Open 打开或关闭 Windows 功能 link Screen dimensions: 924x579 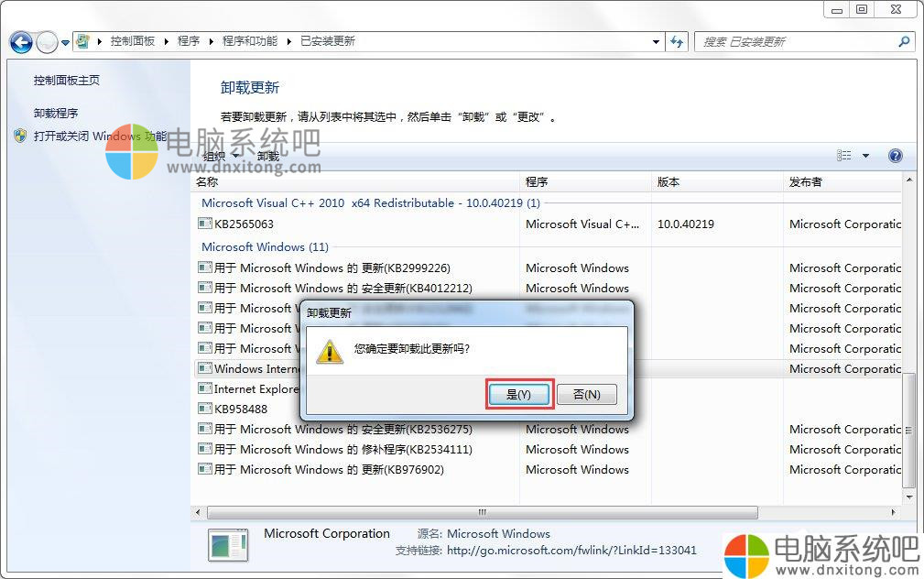click(100, 137)
